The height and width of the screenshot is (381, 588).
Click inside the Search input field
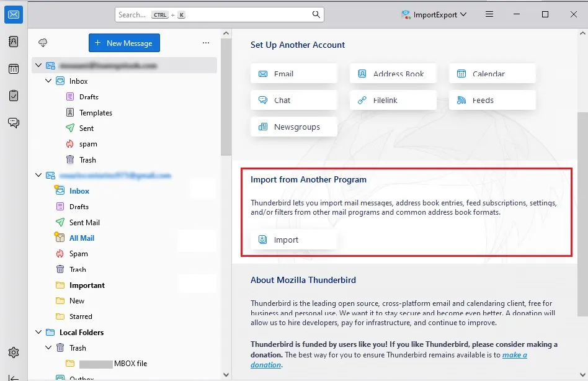point(186,14)
